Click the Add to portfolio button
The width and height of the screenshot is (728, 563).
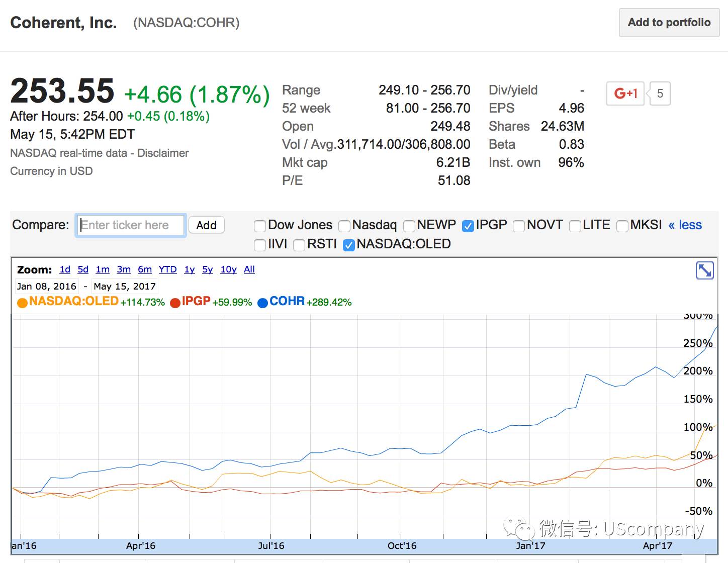pos(669,23)
